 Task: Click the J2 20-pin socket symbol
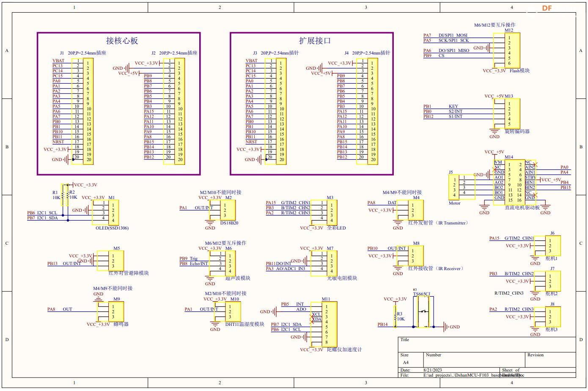click(174, 111)
